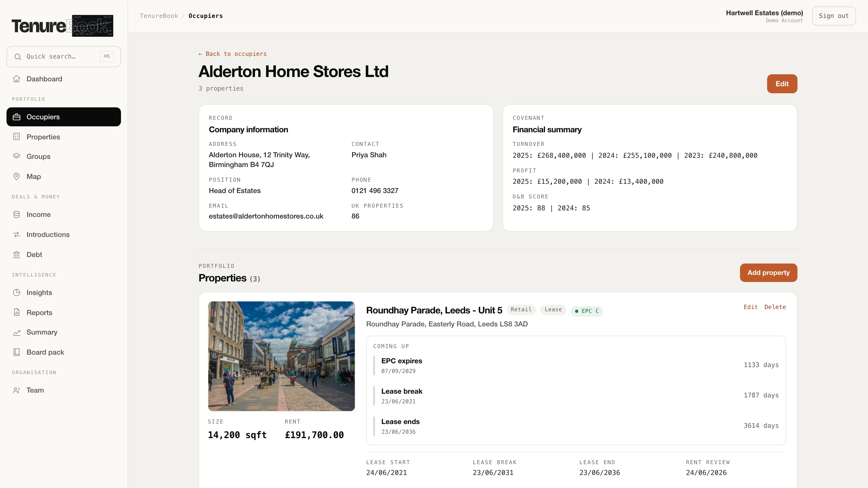Click Edit on Roundhay Parade property
The width and height of the screenshot is (868, 488).
750,307
